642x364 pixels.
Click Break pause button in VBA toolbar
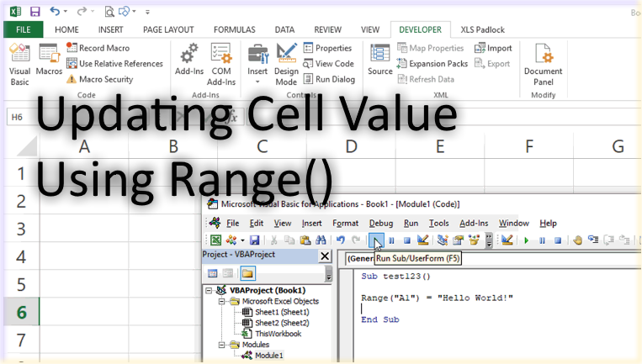(x=391, y=240)
